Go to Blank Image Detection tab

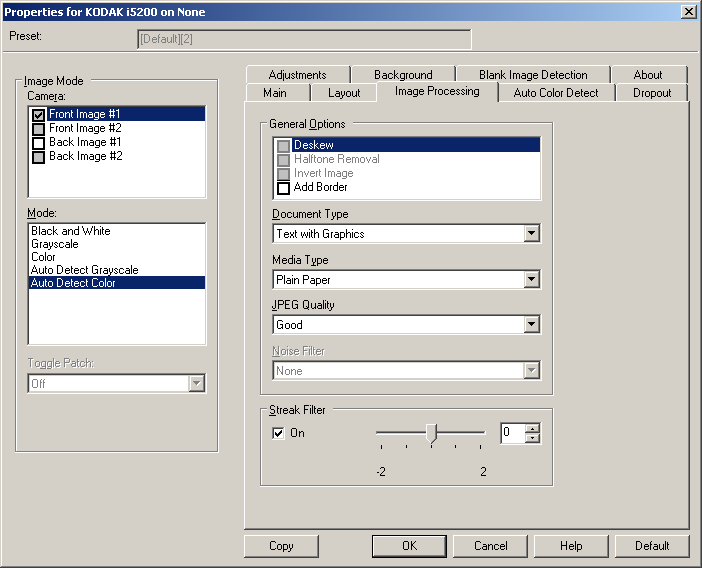coord(533,75)
